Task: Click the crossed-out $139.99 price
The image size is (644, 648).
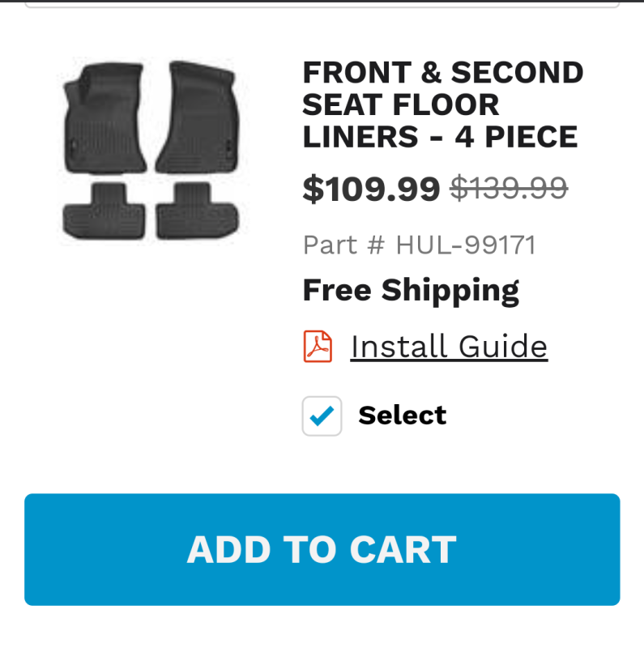Action: pos(509,189)
